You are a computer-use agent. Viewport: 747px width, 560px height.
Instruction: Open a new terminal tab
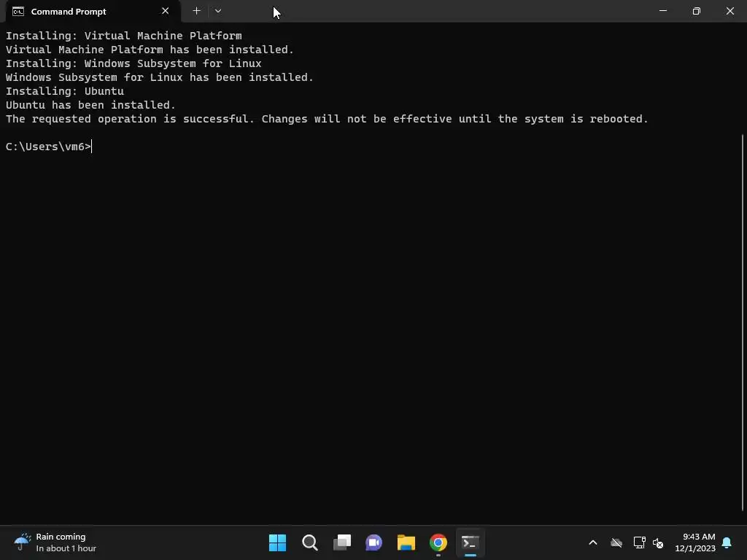point(196,11)
